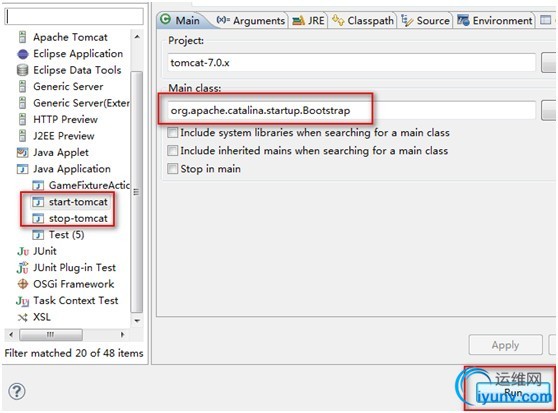558x413 pixels.
Task: Open help with the question mark icon
Action: click(17, 391)
